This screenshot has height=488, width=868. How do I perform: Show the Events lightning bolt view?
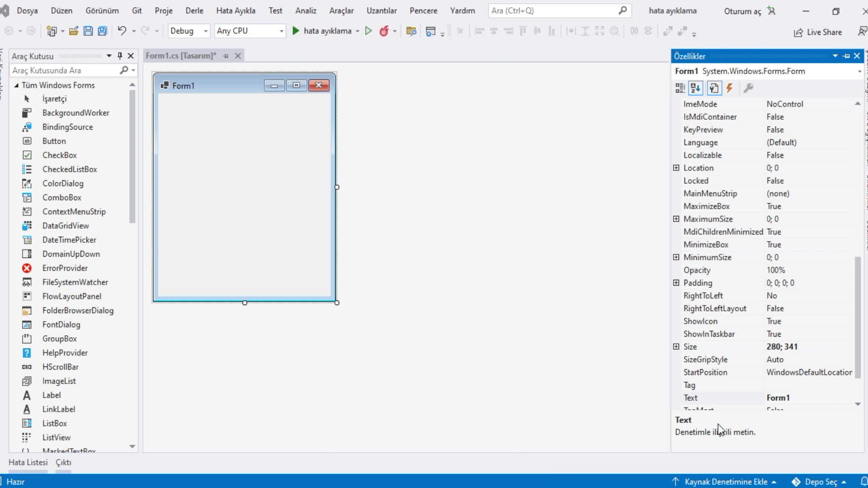click(x=729, y=88)
